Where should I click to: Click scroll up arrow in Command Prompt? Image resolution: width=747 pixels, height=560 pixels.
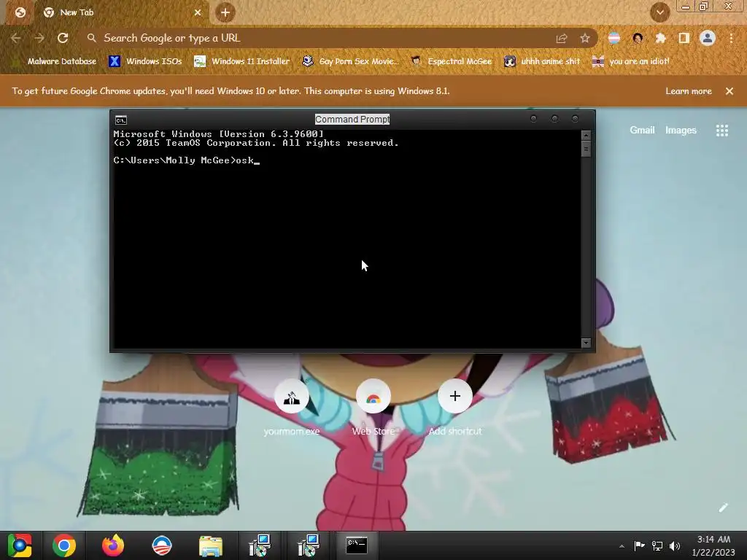587,136
